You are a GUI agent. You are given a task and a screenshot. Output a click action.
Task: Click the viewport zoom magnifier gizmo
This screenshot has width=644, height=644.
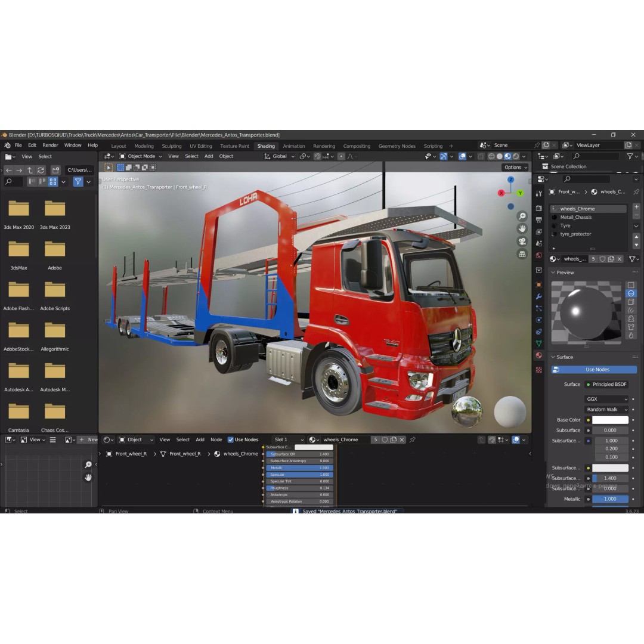(x=522, y=216)
